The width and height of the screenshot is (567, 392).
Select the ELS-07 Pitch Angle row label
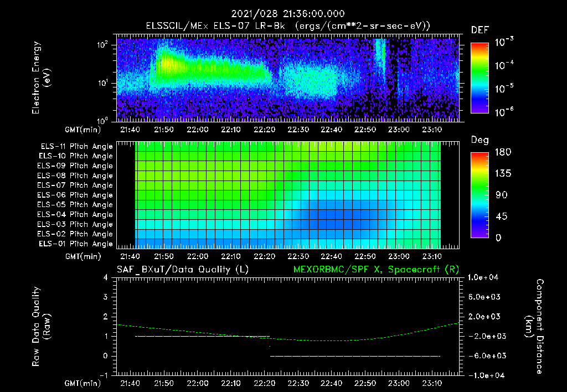point(75,185)
